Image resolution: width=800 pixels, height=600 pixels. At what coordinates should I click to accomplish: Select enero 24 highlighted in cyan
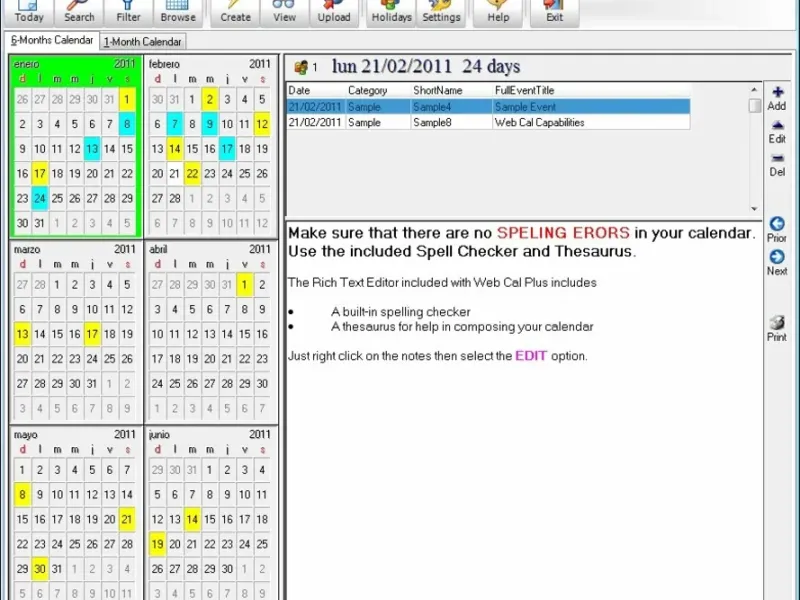[40, 198]
